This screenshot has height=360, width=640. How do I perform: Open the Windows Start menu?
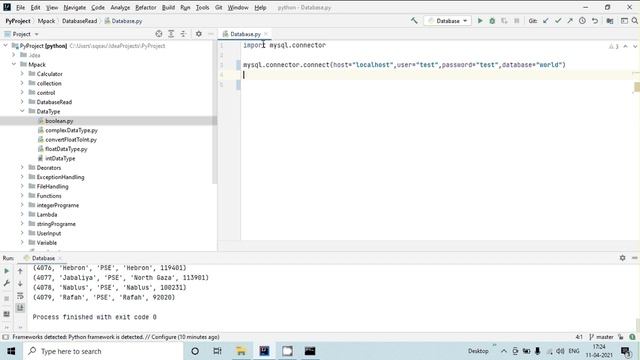[x=11, y=351]
